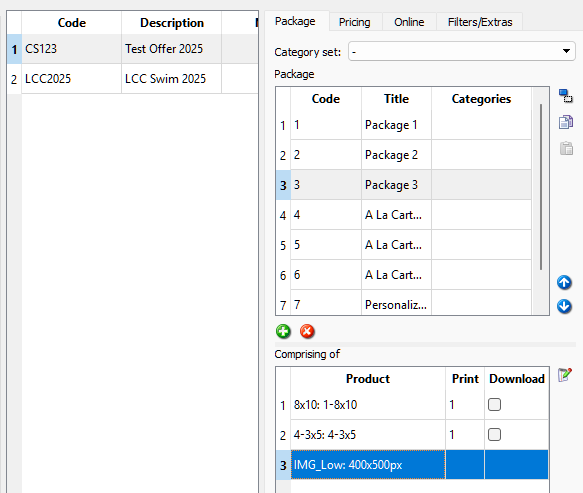Click the Product column header
583x493 pixels.
(x=368, y=378)
